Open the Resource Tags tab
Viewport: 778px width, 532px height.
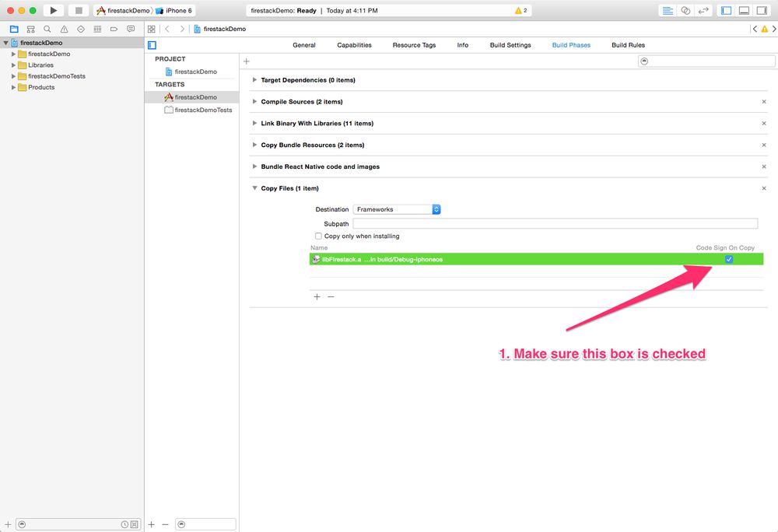coord(415,45)
